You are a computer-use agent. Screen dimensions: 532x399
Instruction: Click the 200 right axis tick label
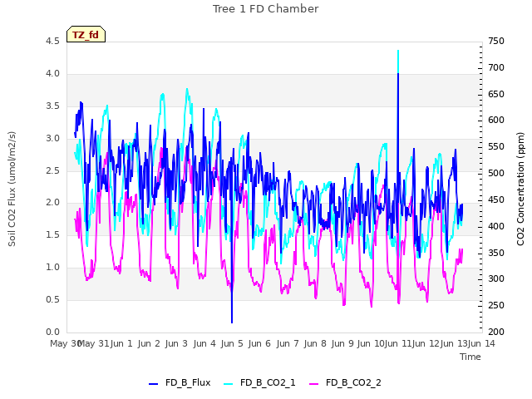click(x=496, y=332)
